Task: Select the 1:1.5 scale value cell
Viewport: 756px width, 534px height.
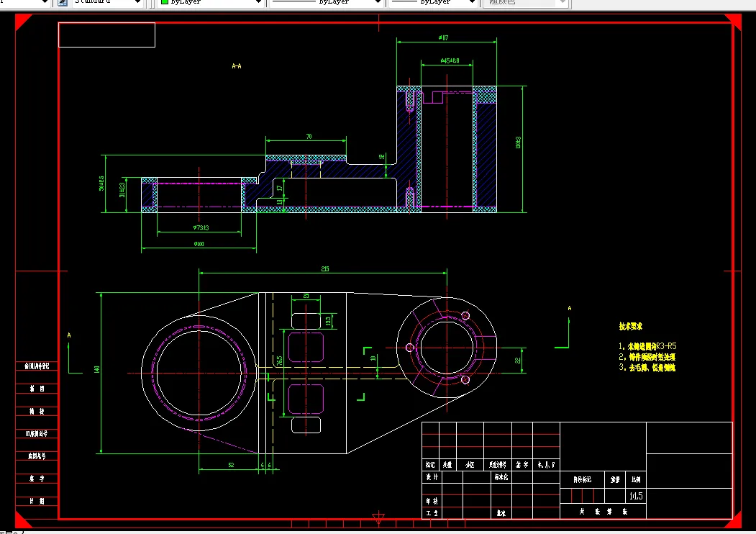Action: 636,496
